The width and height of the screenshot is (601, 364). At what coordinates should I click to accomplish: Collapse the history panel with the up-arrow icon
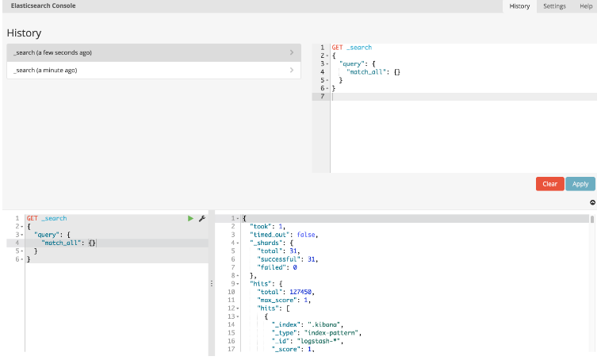click(592, 202)
